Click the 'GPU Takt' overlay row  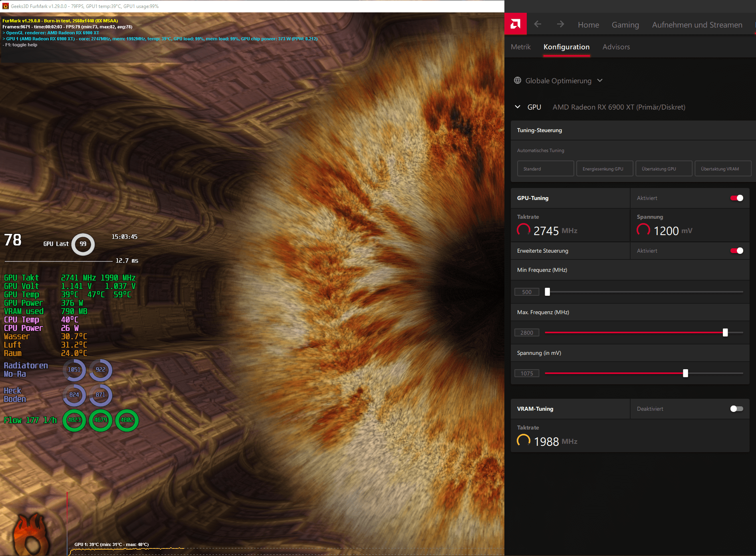click(69, 277)
